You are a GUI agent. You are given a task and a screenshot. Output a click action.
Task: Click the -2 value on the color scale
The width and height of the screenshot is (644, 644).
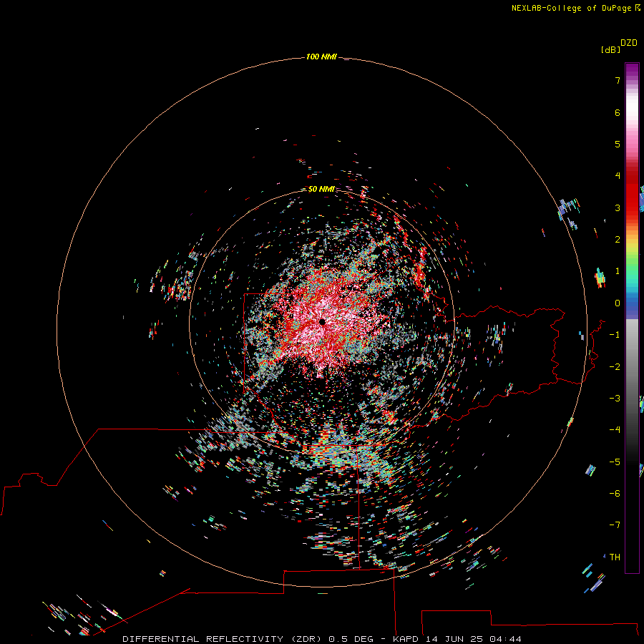615,367
